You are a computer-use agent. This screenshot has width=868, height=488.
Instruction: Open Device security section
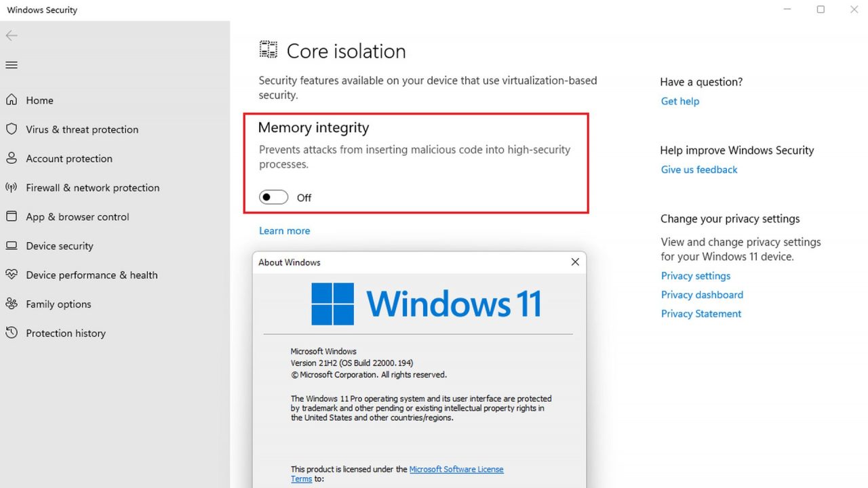point(60,245)
